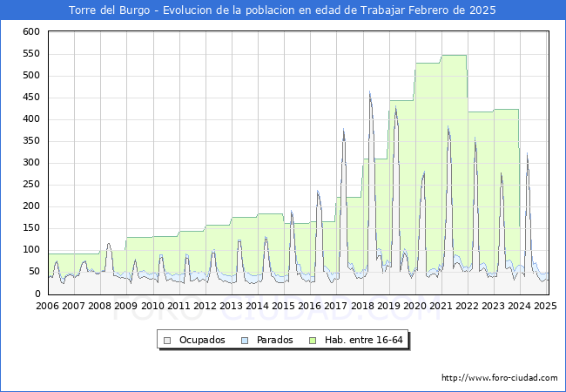Click the 100 y-axis value
The image size is (566, 392).
tap(31, 250)
